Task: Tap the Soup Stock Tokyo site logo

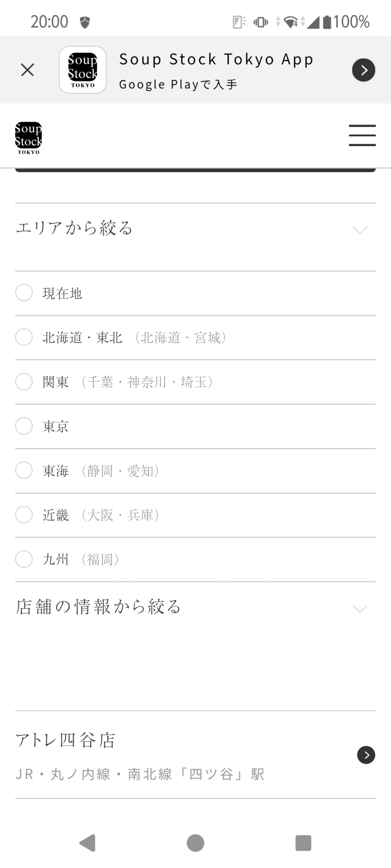Action: point(28,138)
